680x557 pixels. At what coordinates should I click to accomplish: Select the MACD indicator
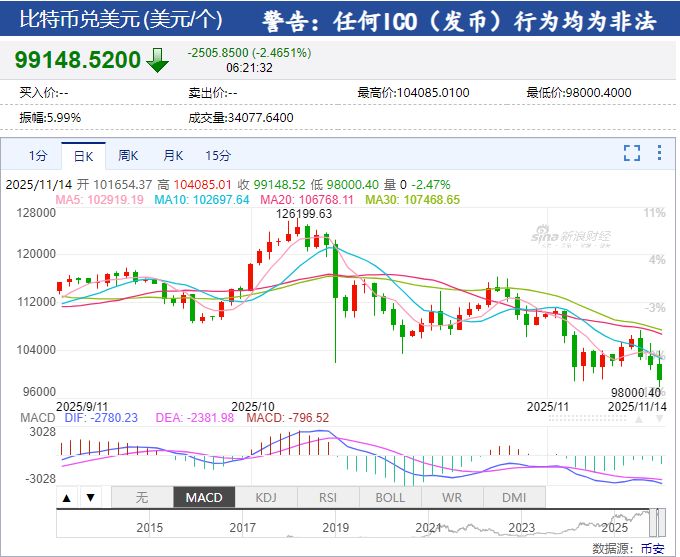[x=204, y=497]
